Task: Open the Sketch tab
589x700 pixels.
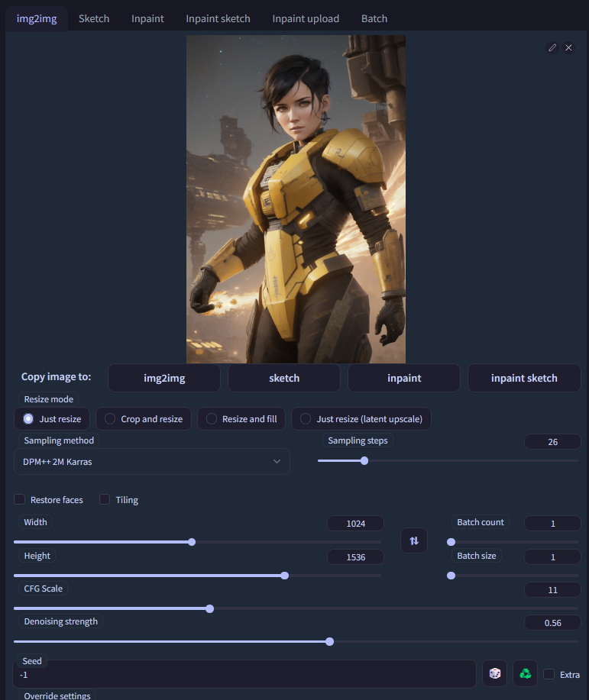Action: point(94,19)
